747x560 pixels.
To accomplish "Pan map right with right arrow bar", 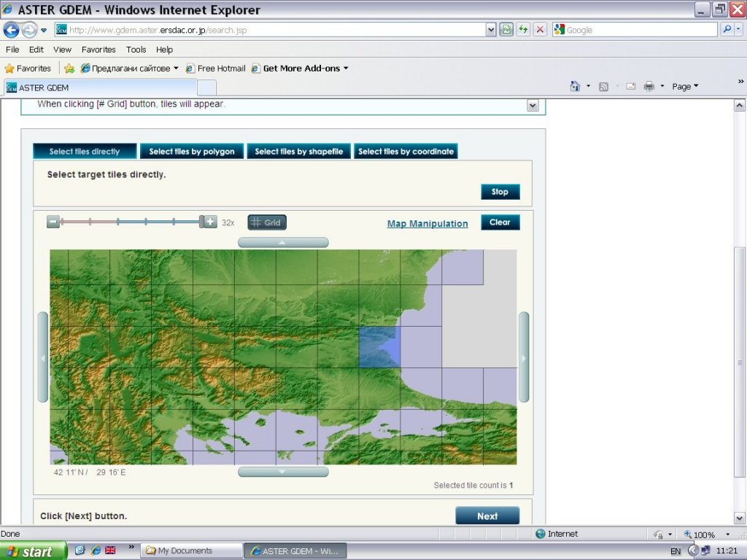I will (524, 357).
